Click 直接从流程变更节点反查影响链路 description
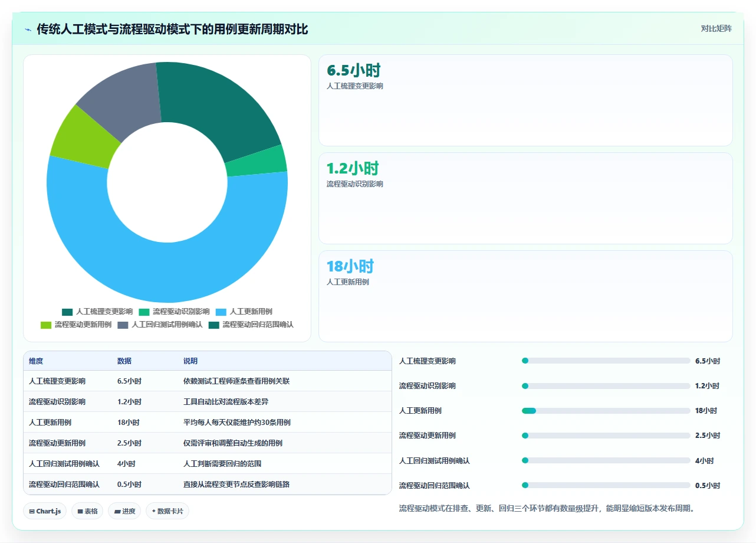756x543 pixels. pyautogui.click(x=236, y=485)
